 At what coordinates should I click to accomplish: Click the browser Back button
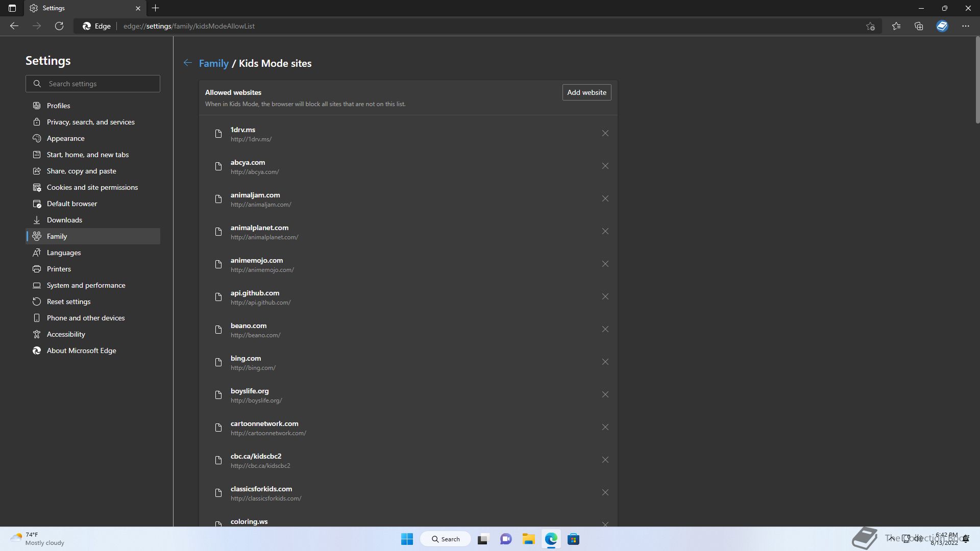14,26
